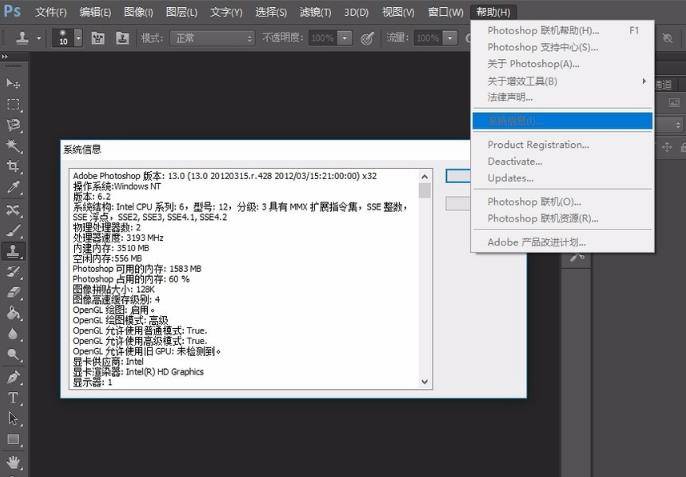The image size is (686, 477).
Task: Select the Rectangular Marquee tool
Action: pyautogui.click(x=13, y=104)
